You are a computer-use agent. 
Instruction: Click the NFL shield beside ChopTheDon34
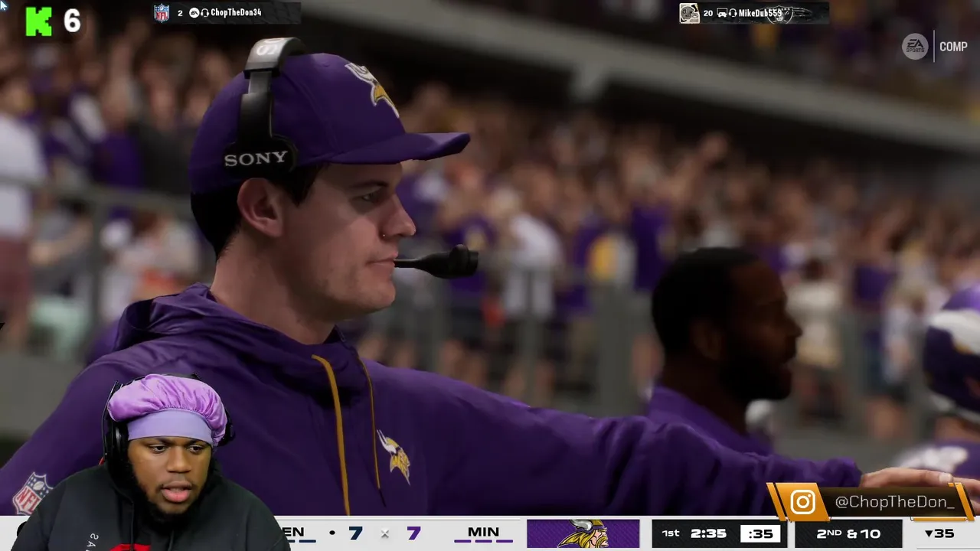(x=162, y=13)
